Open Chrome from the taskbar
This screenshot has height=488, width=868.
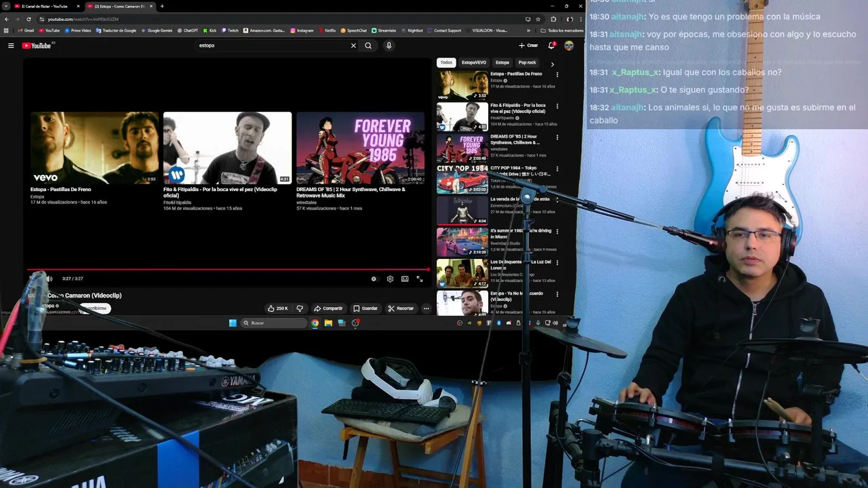click(315, 323)
